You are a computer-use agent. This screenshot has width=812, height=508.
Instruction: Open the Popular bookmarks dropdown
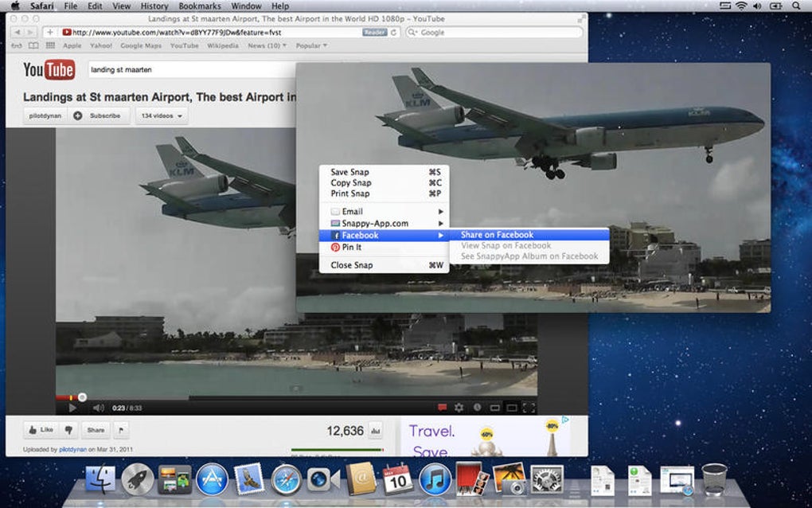[311, 45]
